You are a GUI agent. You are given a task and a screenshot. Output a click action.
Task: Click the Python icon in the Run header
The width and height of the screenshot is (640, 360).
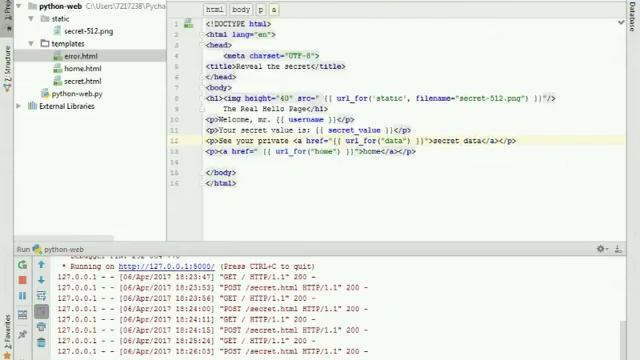pos(37,249)
